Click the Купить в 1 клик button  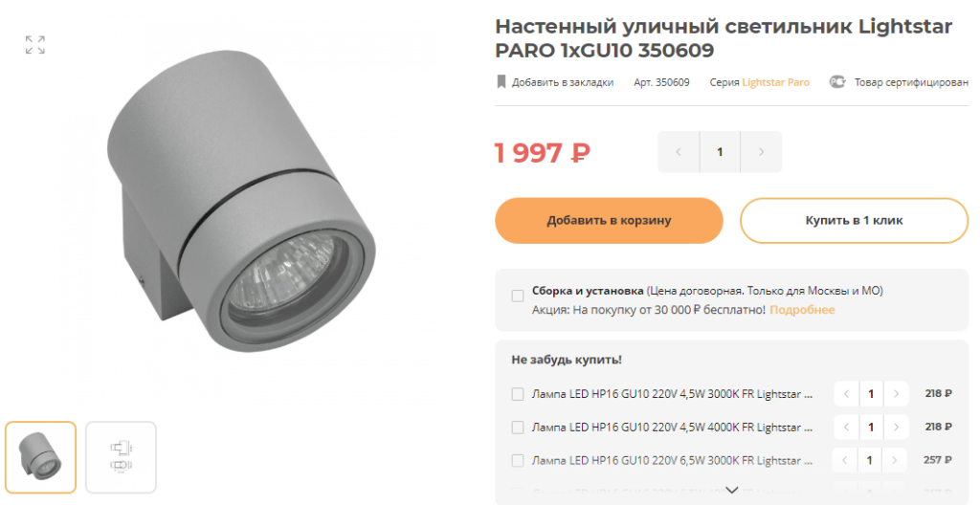pyautogui.click(x=854, y=221)
